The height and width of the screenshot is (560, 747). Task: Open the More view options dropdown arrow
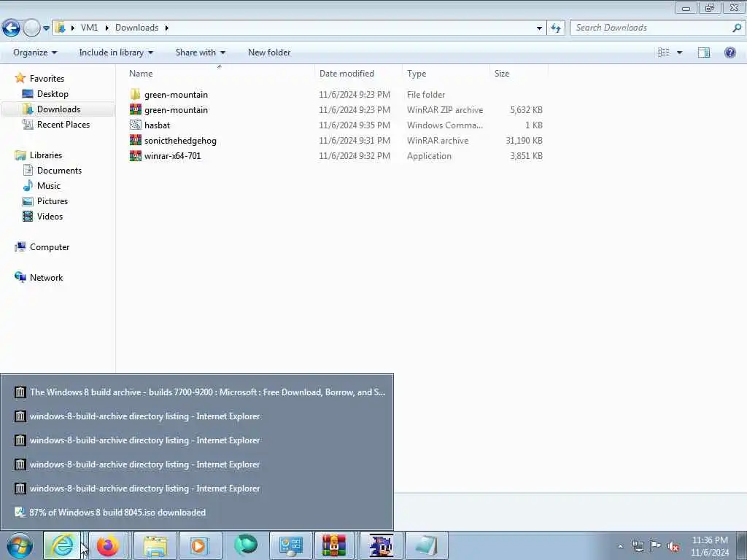pyautogui.click(x=680, y=52)
